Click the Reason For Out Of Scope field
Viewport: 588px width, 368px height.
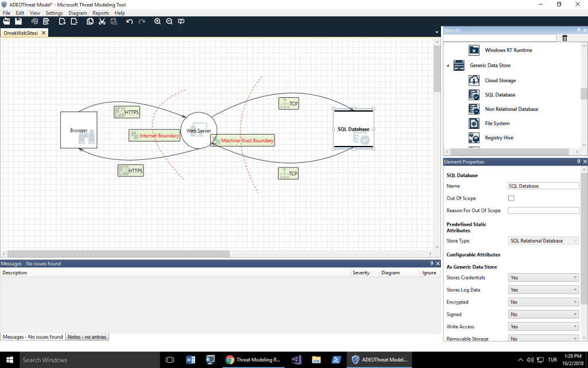pos(543,210)
